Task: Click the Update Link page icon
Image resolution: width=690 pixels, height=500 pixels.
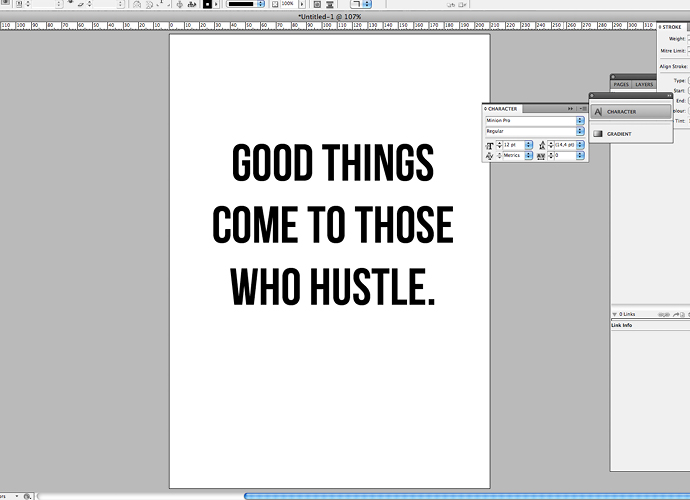Action: click(x=683, y=314)
